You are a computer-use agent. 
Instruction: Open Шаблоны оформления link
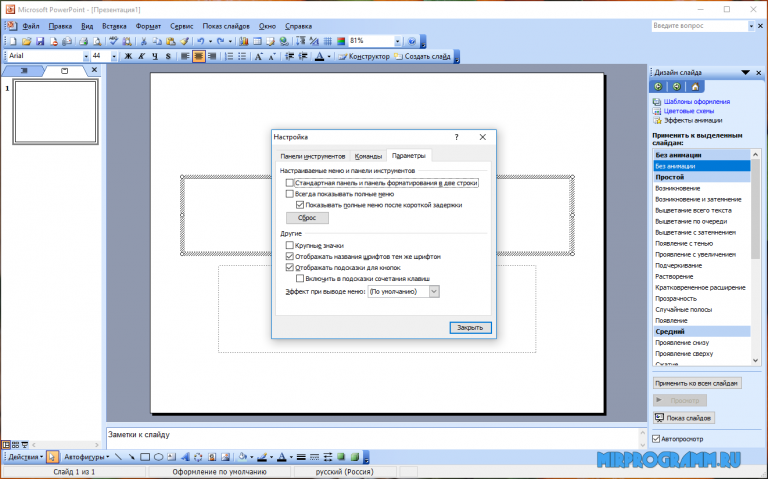click(696, 101)
